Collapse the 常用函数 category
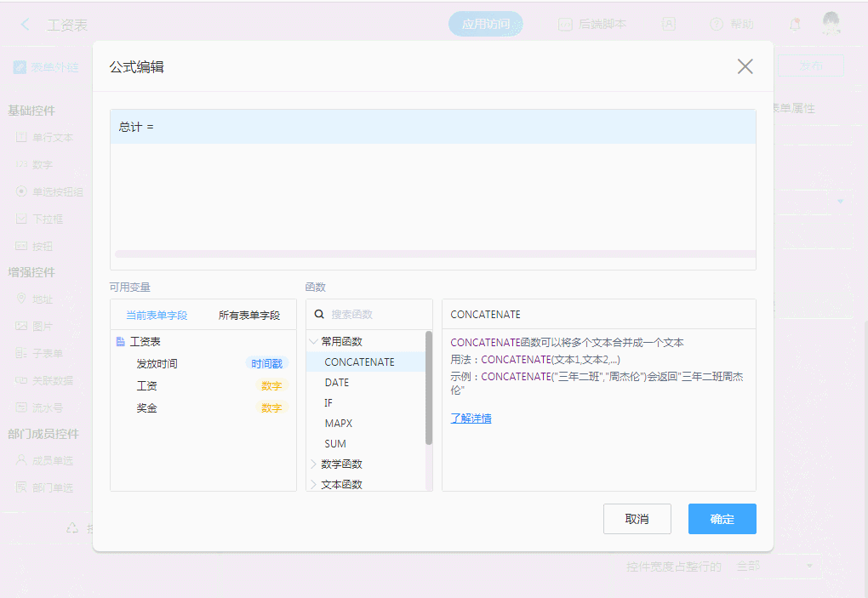Viewport: 868px width, 598px height. click(313, 342)
